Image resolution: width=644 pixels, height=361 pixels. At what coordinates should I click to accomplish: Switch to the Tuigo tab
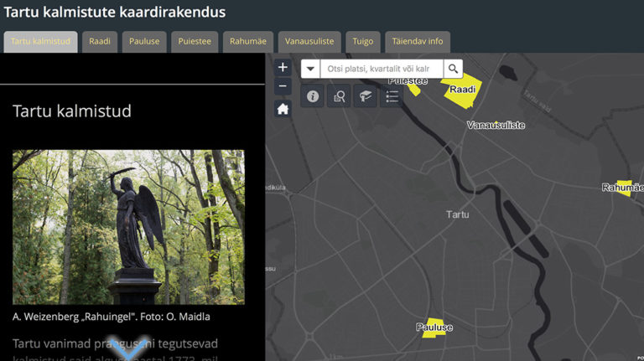coord(363,41)
